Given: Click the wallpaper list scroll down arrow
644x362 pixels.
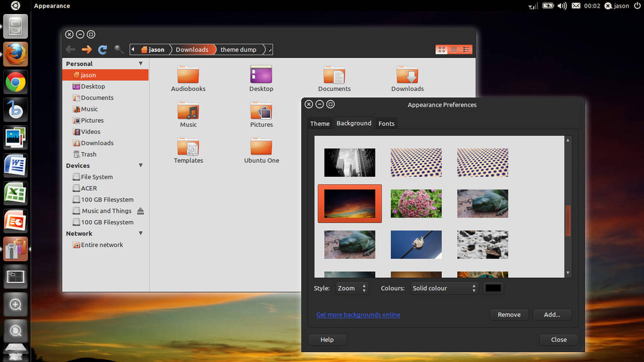Looking at the screenshot, I should pyautogui.click(x=568, y=273).
